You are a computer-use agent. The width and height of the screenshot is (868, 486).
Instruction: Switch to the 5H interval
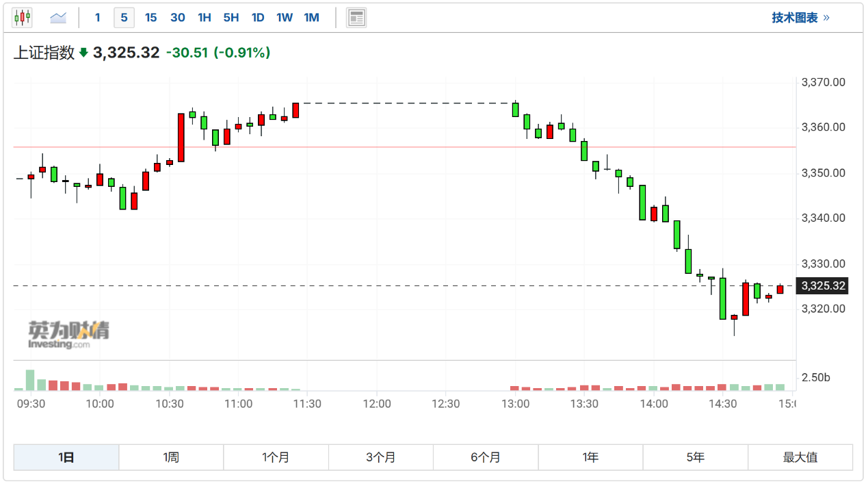(231, 17)
